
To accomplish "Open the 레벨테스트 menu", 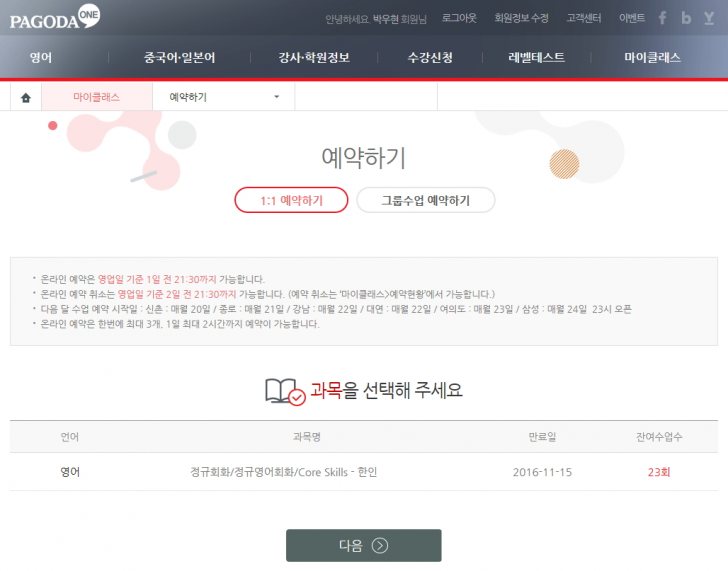I will point(536,58).
